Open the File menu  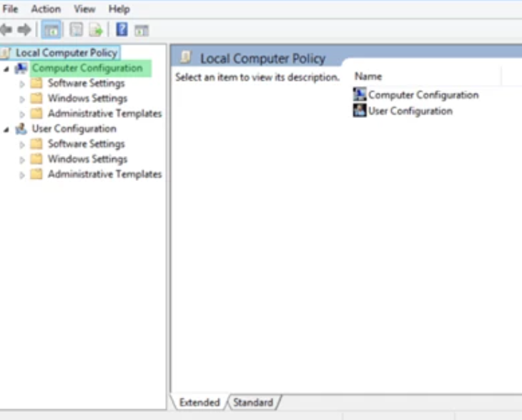[10, 9]
